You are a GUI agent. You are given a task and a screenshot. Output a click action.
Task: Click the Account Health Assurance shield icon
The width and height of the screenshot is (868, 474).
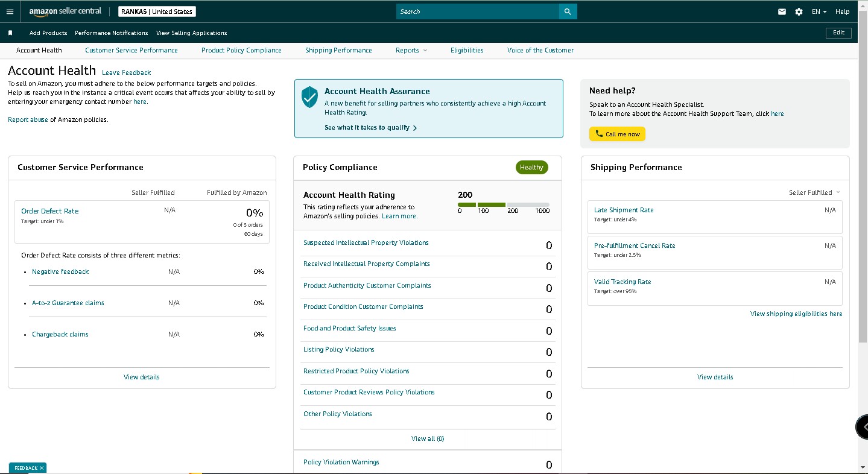pyautogui.click(x=309, y=97)
